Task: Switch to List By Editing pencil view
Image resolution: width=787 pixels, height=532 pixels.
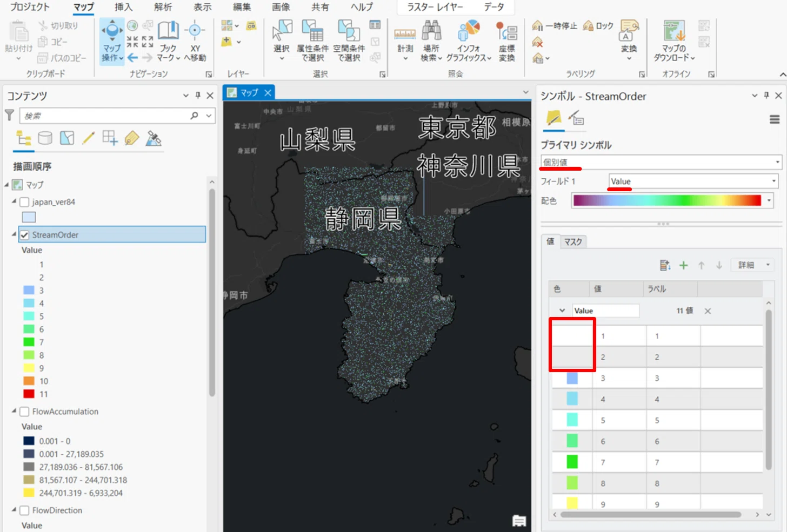Action: click(x=89, y=139)
